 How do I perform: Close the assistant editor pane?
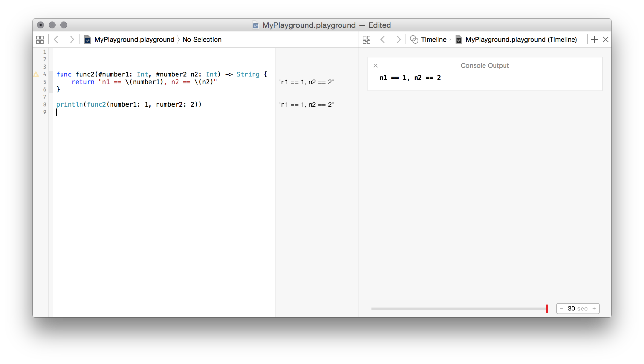[x=606, y=40]
